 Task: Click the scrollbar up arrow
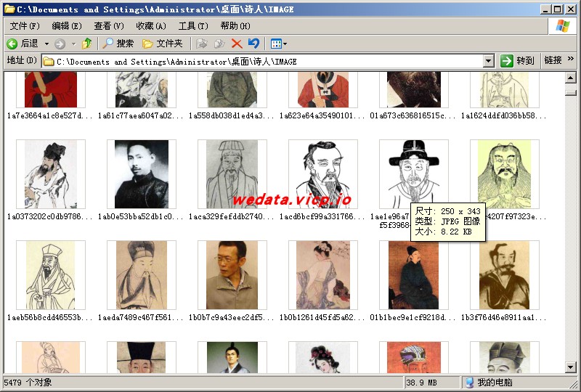pos(570,78)
